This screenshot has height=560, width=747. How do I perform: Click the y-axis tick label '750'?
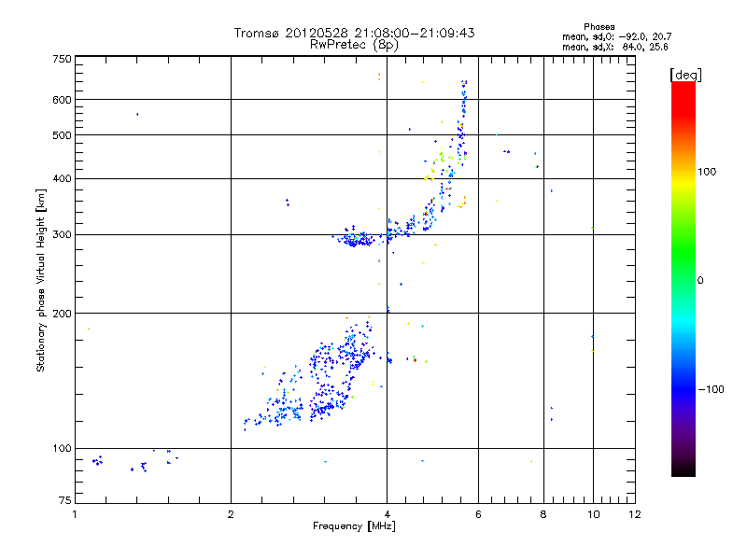[62, 59]
